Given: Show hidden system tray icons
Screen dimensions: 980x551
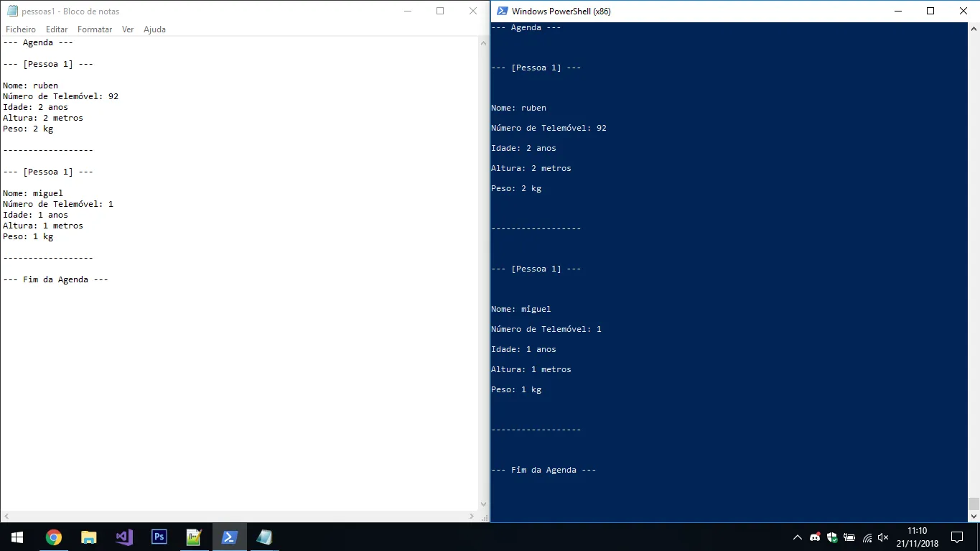Looking at the screenshot, I should pos(797,537).
